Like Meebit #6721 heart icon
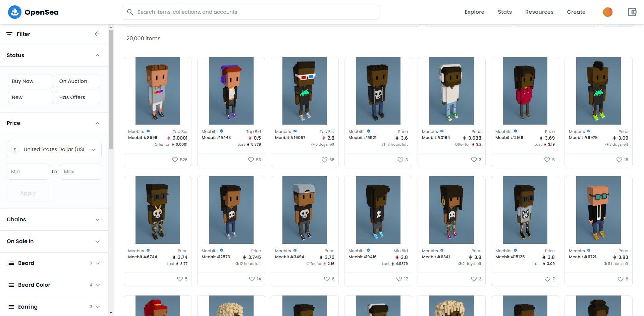The height and width of the screenshot is (316, 644). (621, 279)
